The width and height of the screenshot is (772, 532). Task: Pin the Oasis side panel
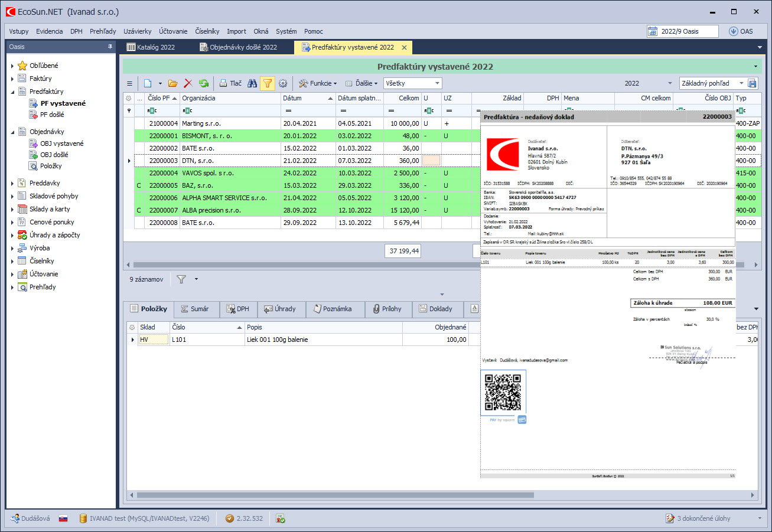(x=110, y=47)
